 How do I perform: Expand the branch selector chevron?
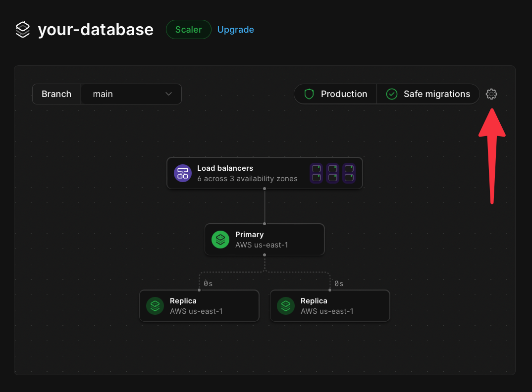coord(168,94)
